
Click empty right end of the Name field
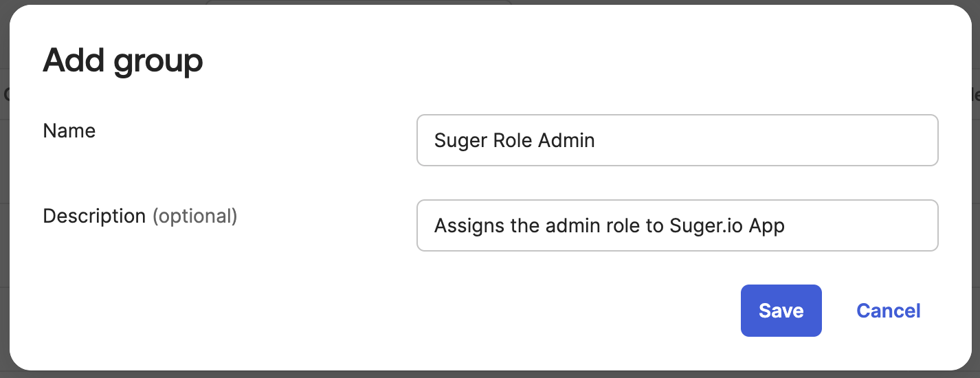tap(859, 140)
